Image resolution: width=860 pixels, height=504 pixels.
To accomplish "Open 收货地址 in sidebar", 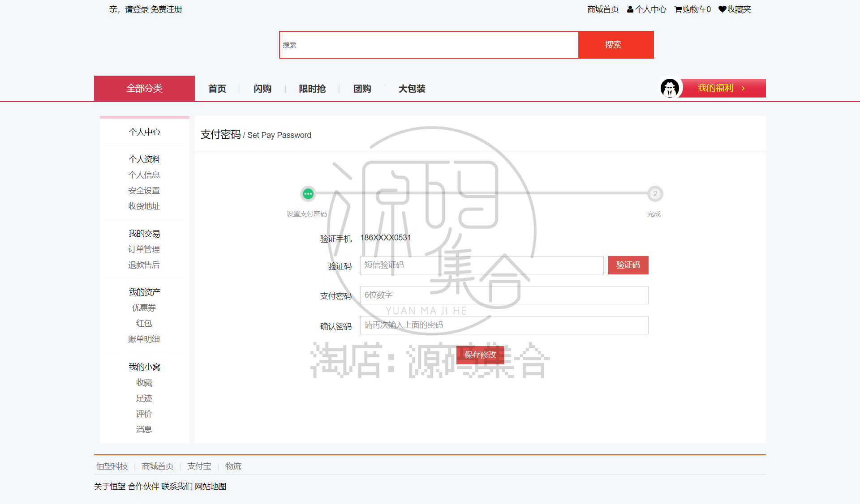I will coord(144,206).
